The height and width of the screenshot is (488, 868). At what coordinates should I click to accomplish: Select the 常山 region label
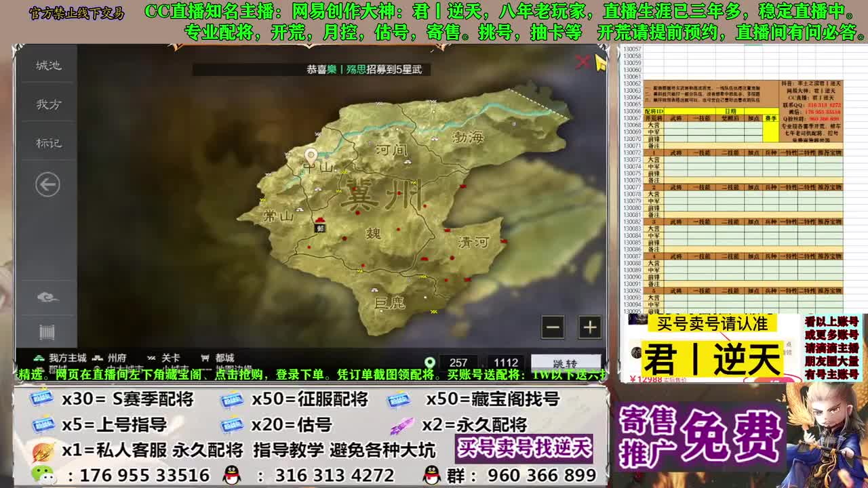pyautogui.click(x=278, y=216)
